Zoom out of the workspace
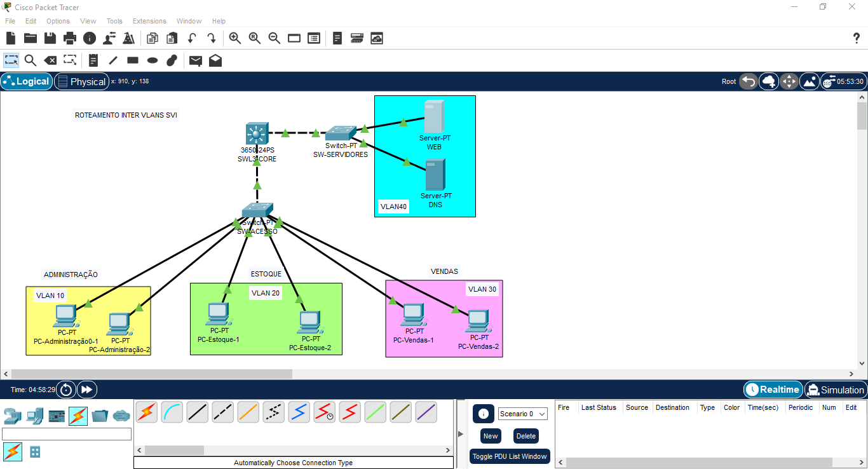The image size is (868, 469). [275, 38]
